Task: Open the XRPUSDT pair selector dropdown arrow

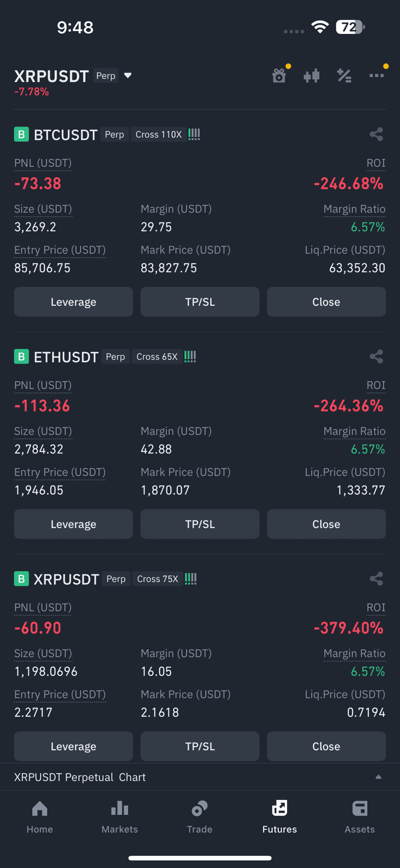Action: (128, 75)
